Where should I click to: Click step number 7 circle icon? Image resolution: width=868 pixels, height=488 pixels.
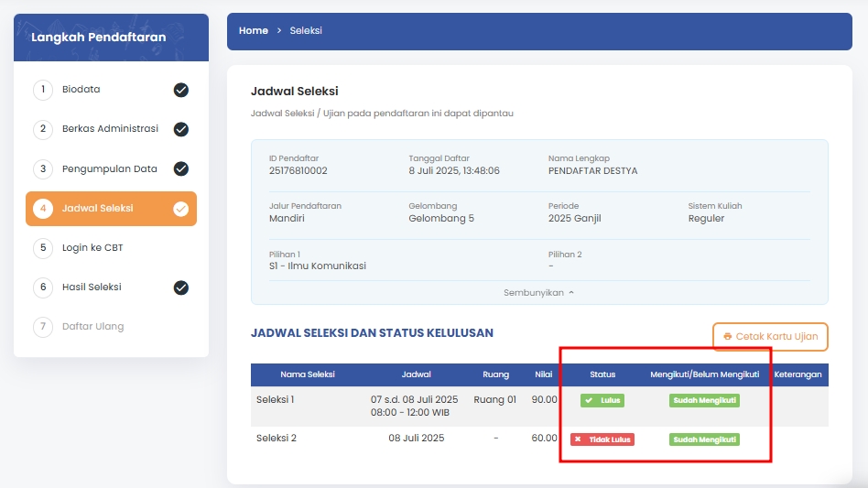click(42, 327)
